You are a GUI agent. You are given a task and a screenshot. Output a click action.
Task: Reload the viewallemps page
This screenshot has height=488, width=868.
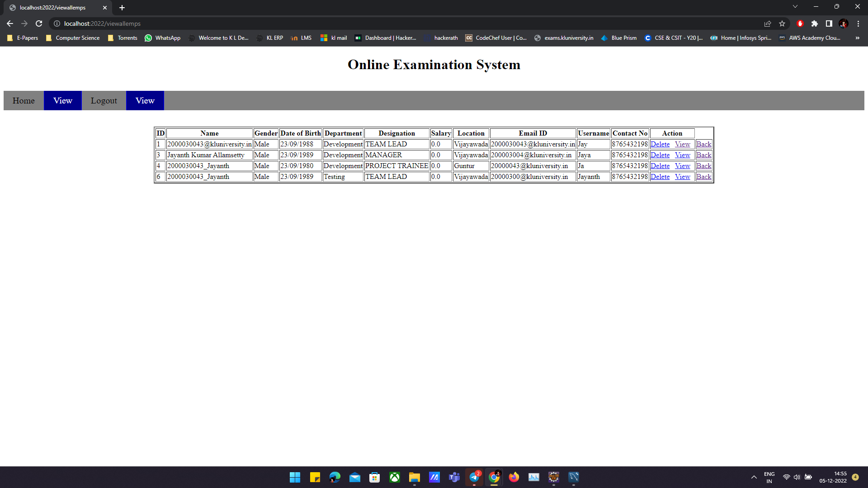pos(39,23)
